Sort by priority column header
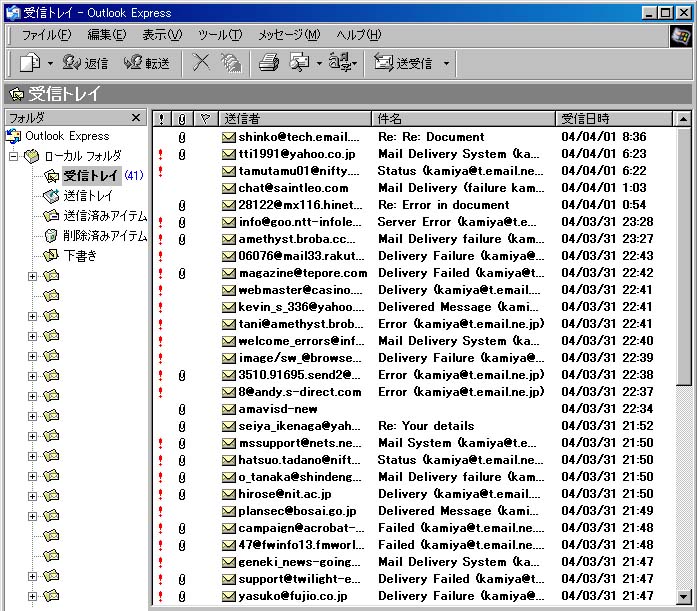The height and width of the screenshot is (611, 697). click(161, 119)
